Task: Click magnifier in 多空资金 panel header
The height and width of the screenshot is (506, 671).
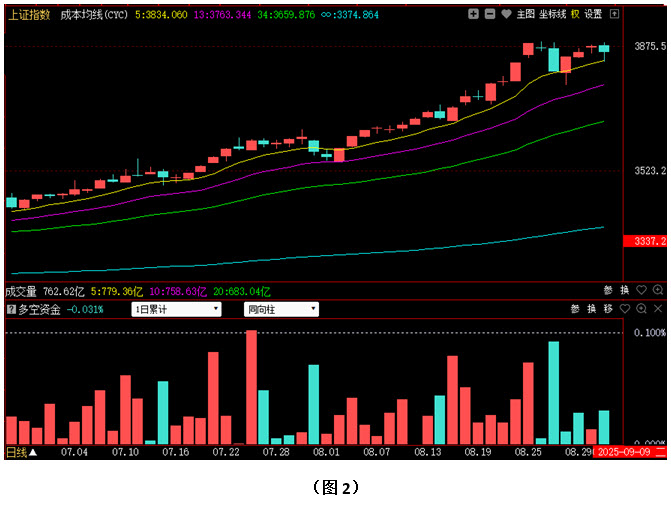Action: pyautogui.click(x=641, y=309)
